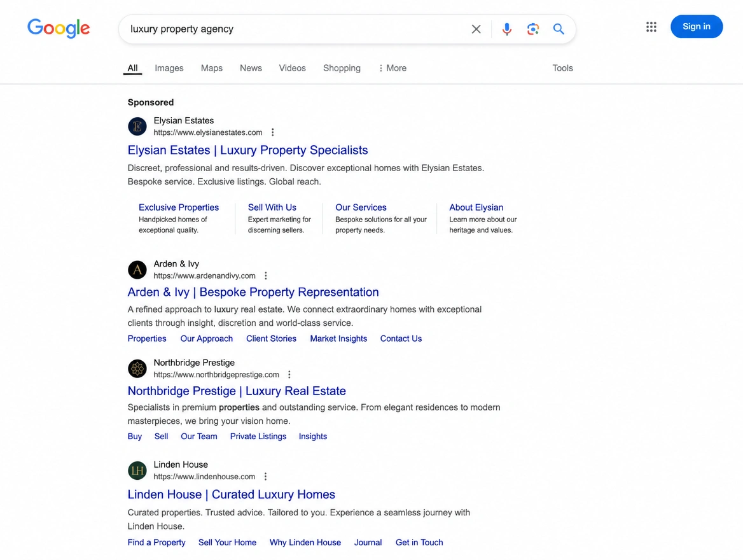Click the Google logo
The width and height of the screenshot is (743, 560).
[x=59, y=29]
